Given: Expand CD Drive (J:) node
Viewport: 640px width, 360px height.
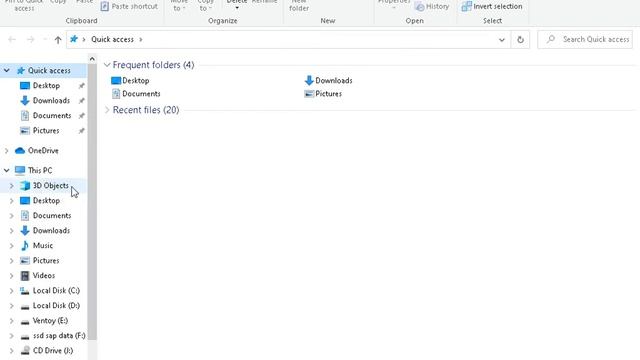Looking at the screenshot, I should coord(11,351).
